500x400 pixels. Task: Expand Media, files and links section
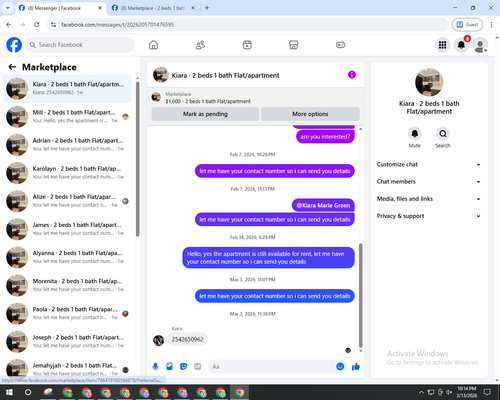pyautogui.click(x=429, y=199)
